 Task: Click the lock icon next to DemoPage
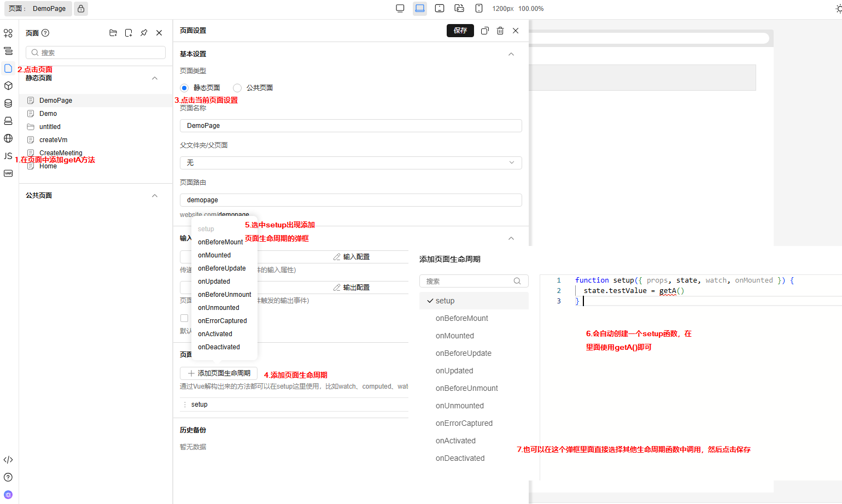(81, 9)
